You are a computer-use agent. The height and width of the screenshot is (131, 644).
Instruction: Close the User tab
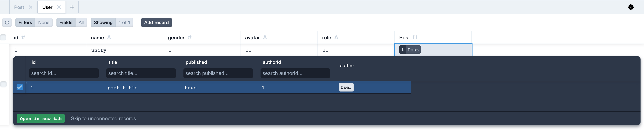[x=59, y=7]
